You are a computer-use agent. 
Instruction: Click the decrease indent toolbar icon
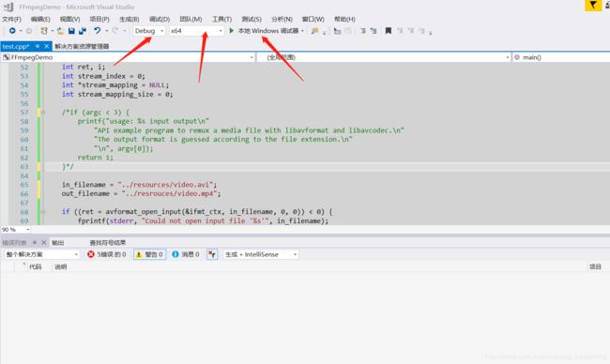(x=337, y=31)
